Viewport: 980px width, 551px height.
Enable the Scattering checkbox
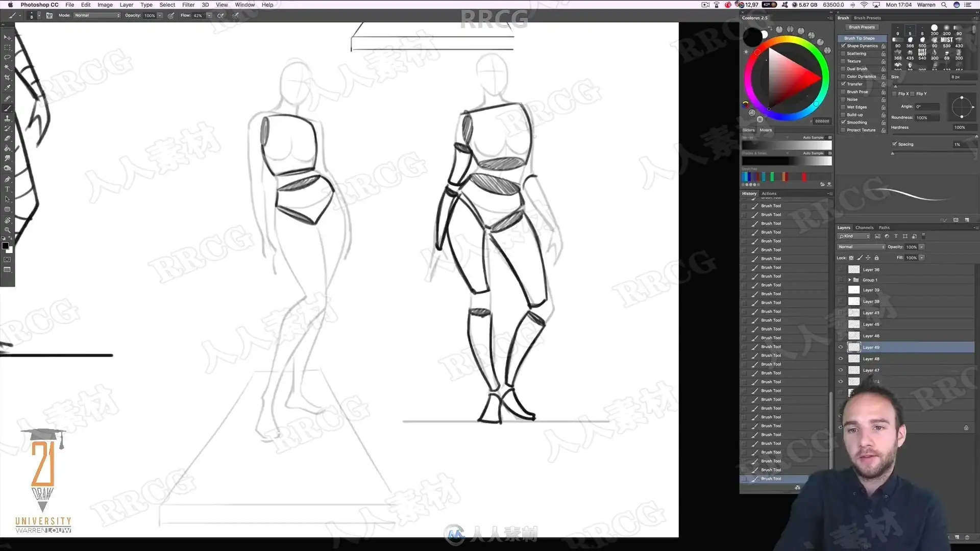click(843, 54)
